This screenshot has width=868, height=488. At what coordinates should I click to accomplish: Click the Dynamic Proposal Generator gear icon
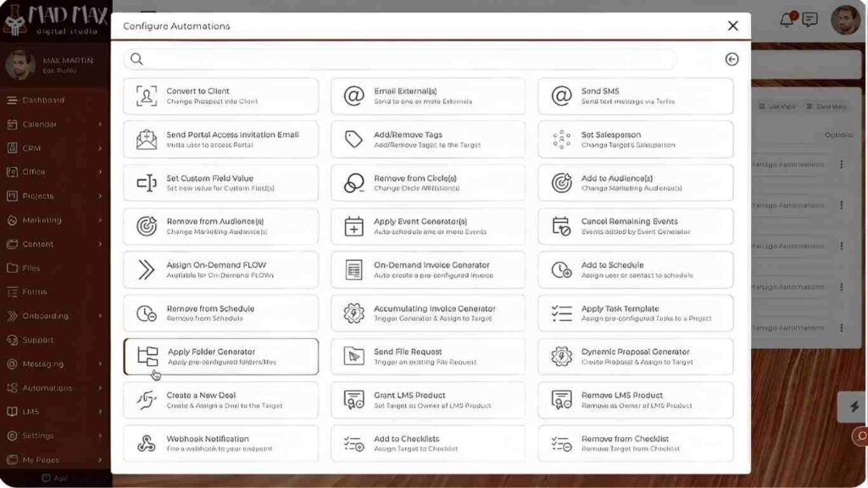pyautogui.click(x=561, y=357)
